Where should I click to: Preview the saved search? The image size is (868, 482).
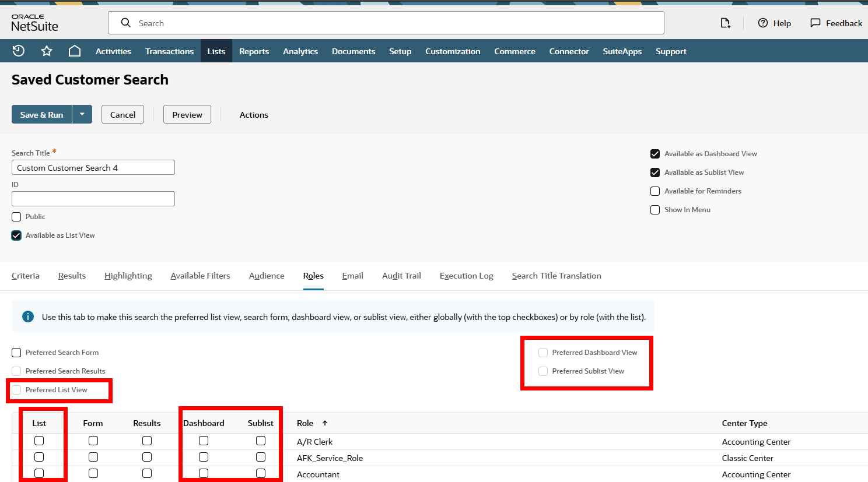[x=187, y=114]
